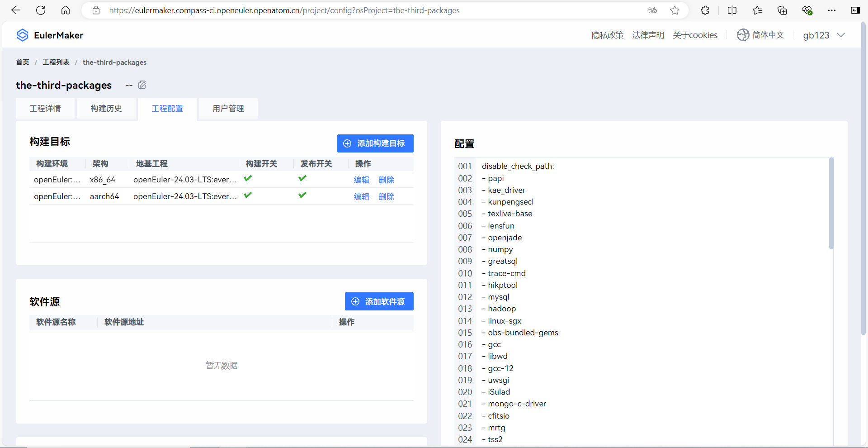The width and height of the screenshot is (868, 448).
Task: Click 删除 link for aarch64 build target
Action: click(x=387, y=196)
